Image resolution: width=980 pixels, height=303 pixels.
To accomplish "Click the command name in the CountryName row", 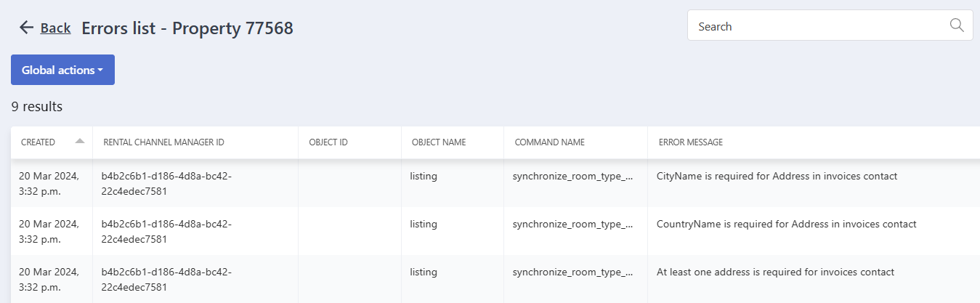I will click(572, 224).
